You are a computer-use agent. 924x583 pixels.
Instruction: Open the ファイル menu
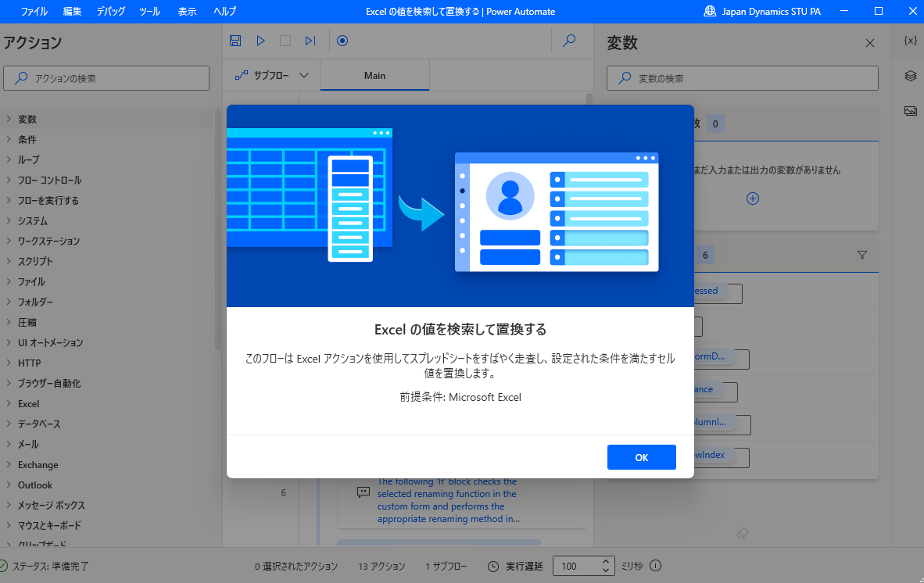(34, 11)
